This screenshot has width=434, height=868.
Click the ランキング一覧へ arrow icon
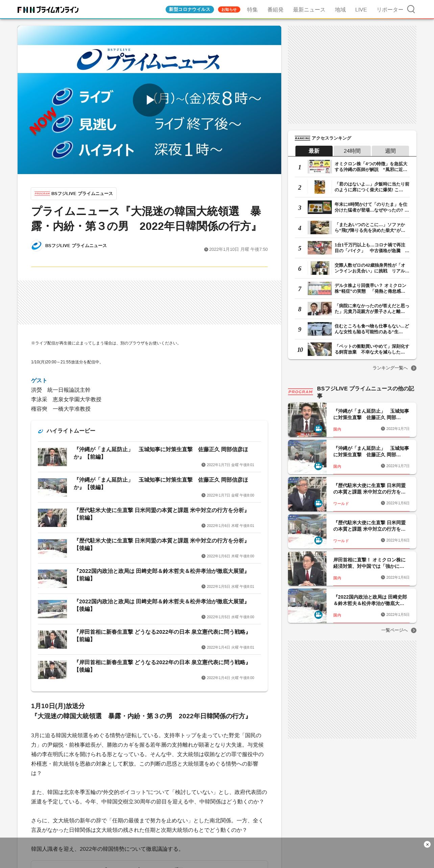[x=414, y=368]
